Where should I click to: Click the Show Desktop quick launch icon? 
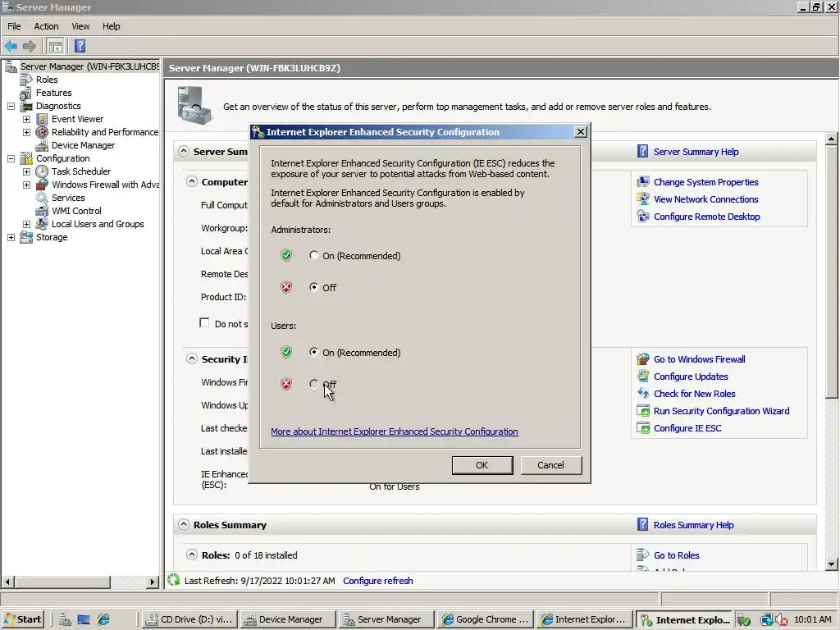tap(84, 620)
